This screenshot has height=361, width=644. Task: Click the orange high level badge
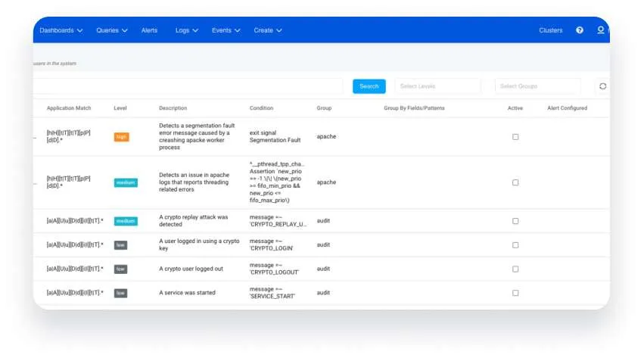pos(121,137)
